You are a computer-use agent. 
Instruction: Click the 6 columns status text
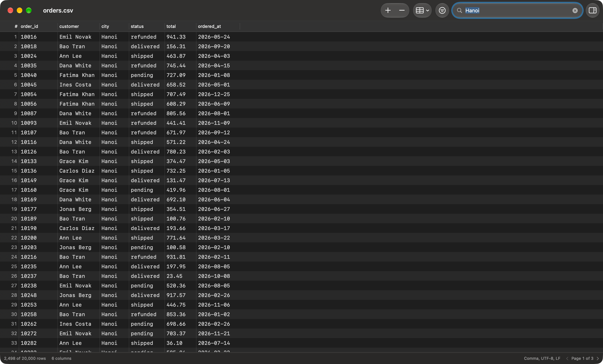click(61, 358)
